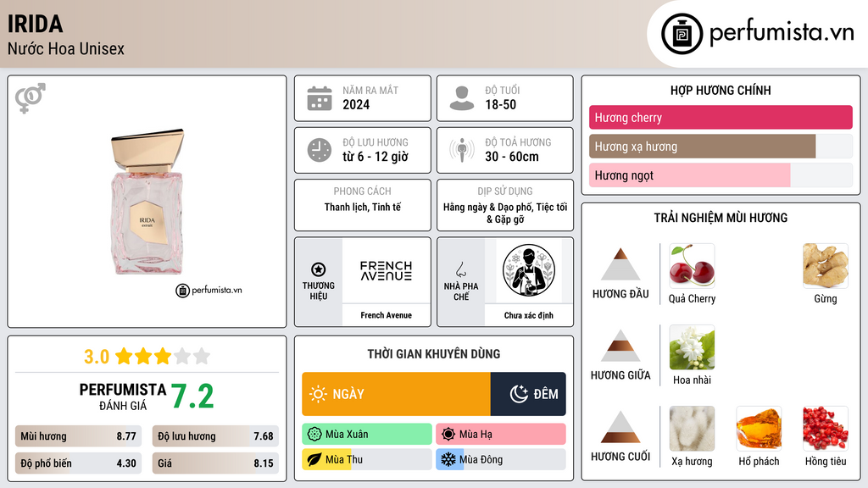868x488 pixels.
Task: Click the Trải nghiệm mùi hương heading
Action: pyautogui.click(x=721, y=218)
